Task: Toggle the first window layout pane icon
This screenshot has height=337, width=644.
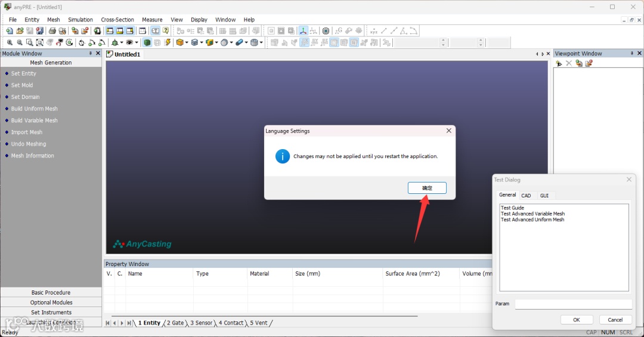Action: click(x=110, y=31)
